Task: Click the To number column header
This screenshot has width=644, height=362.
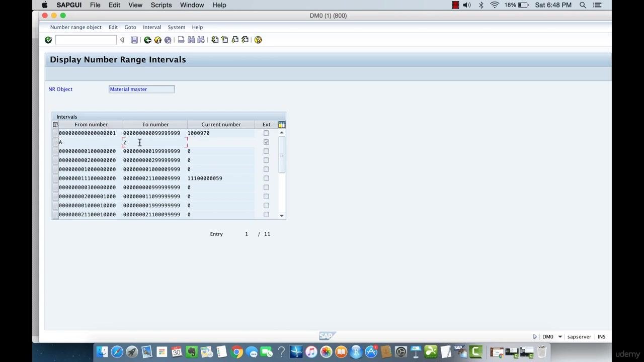Action: (155, 125)
